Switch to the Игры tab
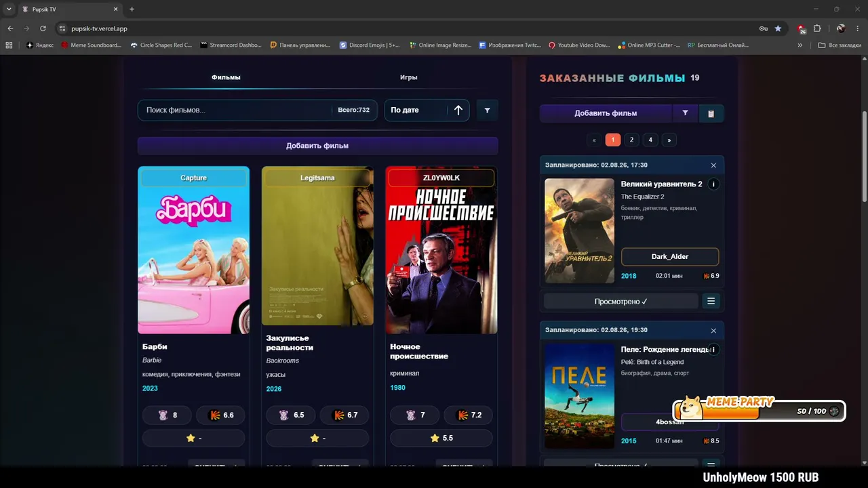Viewport: 868px width, 488px height. click(x=408, y=77)
